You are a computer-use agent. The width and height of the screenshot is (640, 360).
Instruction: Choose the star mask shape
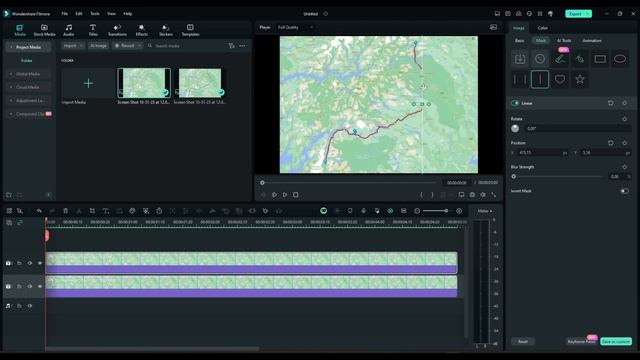(x=580, y=79)
